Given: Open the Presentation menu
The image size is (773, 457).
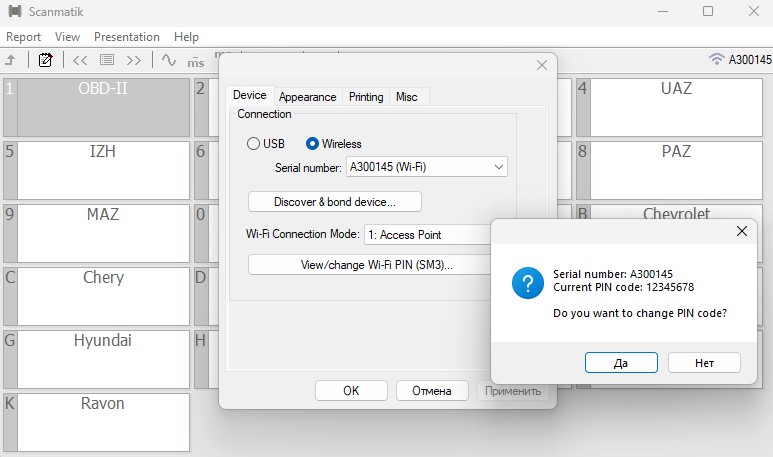Looking at the screenshot, I should tap(127, 37).
